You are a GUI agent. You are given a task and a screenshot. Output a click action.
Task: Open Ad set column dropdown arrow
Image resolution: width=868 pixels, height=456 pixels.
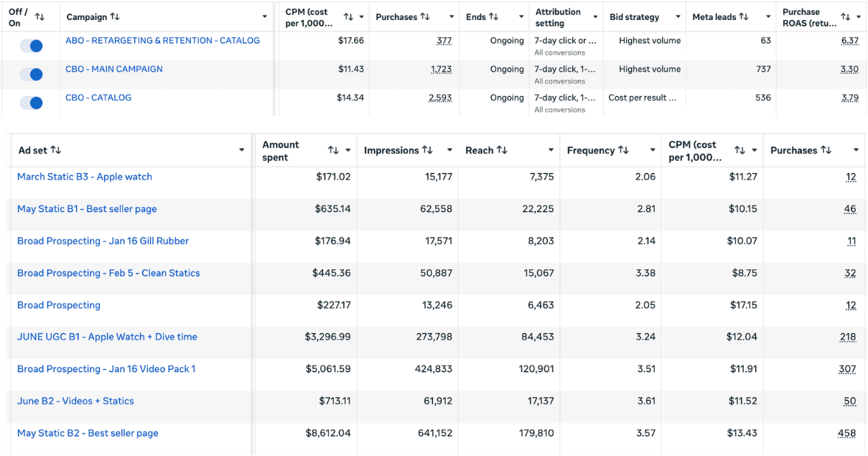click(242, 151)
